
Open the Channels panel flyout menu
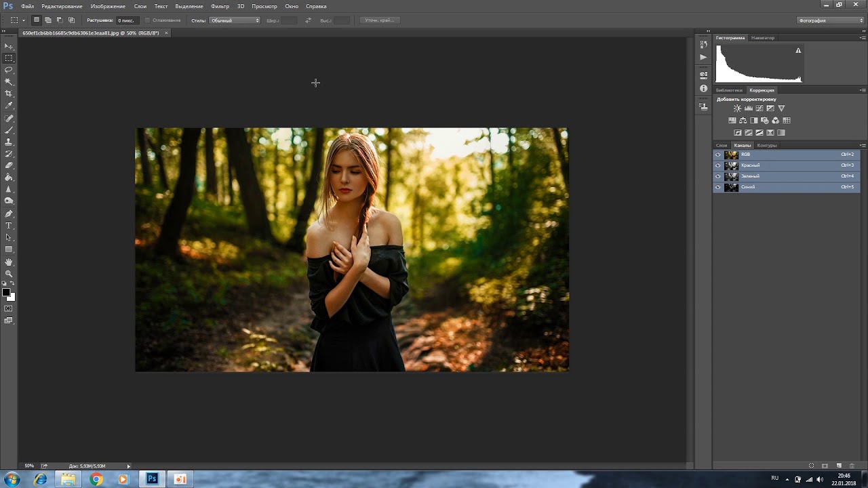(863, 145)
